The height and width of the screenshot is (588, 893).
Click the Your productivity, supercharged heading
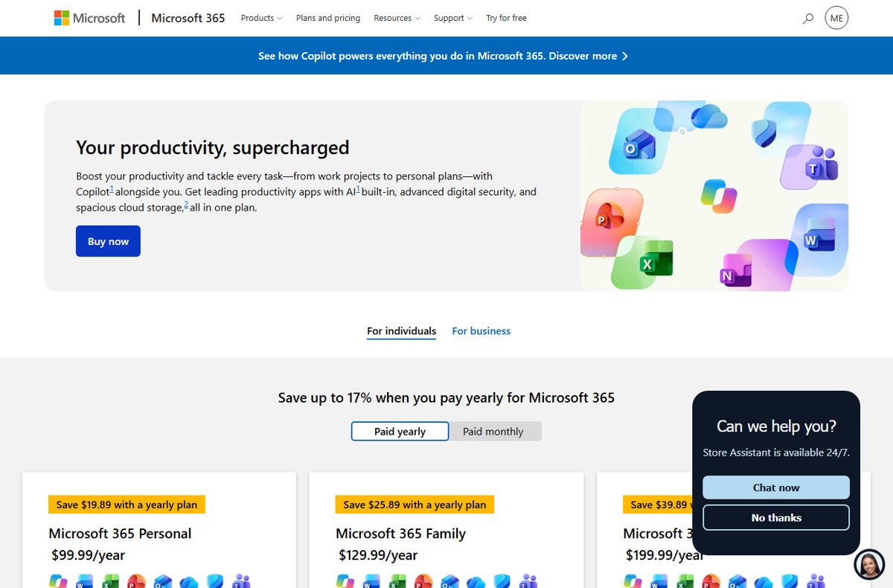[x=213, y=147]
